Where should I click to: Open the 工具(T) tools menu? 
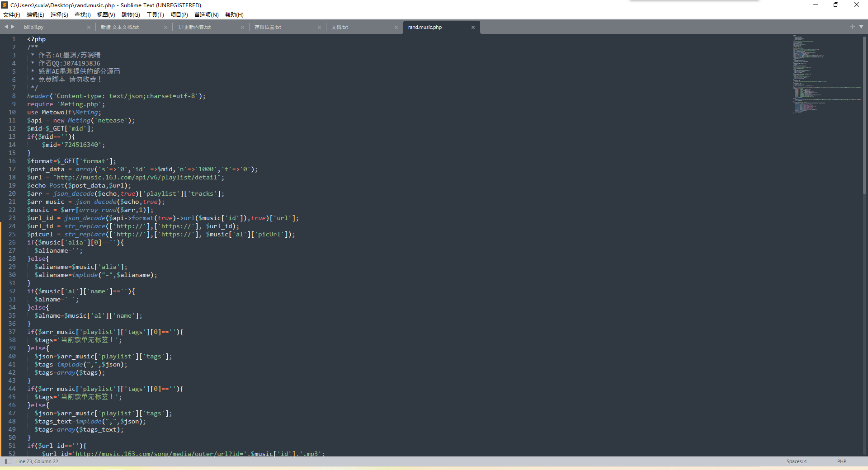point(155,14)
